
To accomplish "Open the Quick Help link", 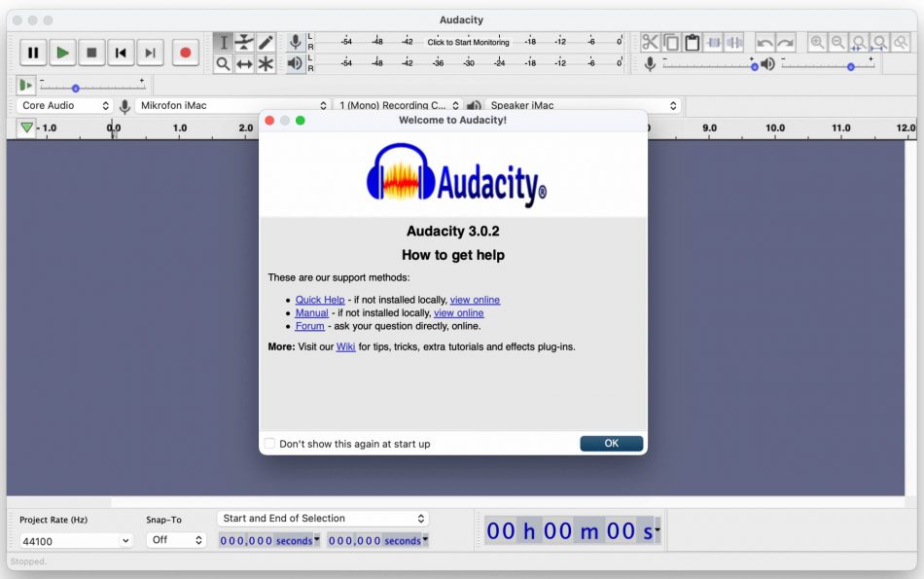I will [x=320, y=300].
